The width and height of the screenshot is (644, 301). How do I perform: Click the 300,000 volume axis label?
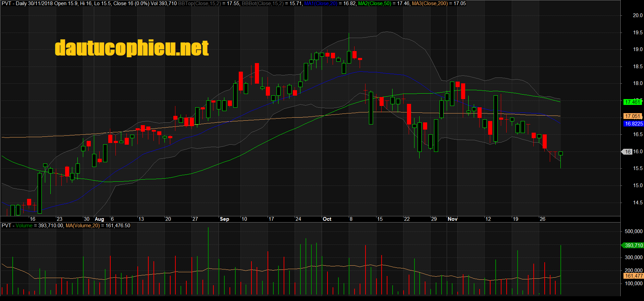pos(634,257)
